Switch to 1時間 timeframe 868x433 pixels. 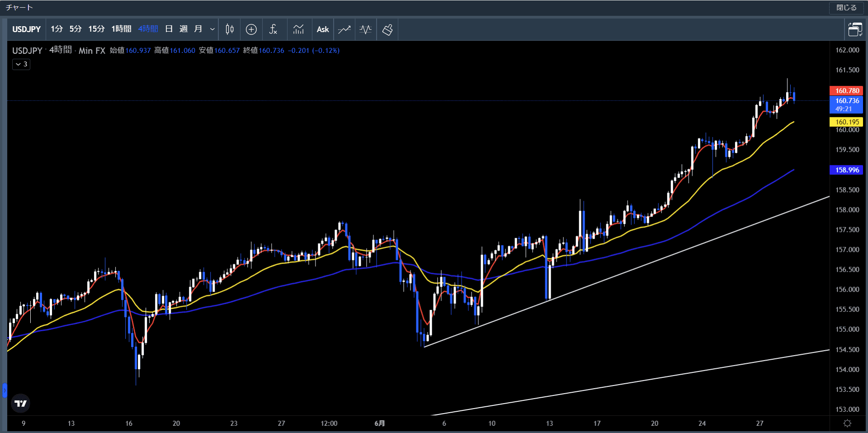pos(121,29)
